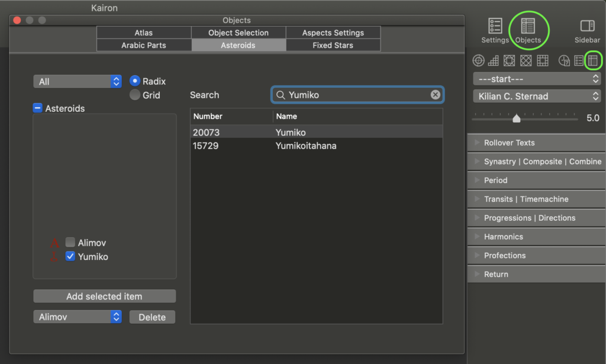This screenshot has height=364, width=606.
Task: Uncheck the Yumiko asteroid checkbox
Action: click(x=70, y=256)
